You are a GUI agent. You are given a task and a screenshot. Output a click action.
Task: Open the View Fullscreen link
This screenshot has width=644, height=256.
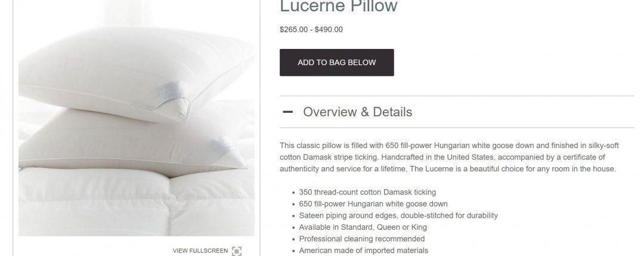click(x=200, y=251)
